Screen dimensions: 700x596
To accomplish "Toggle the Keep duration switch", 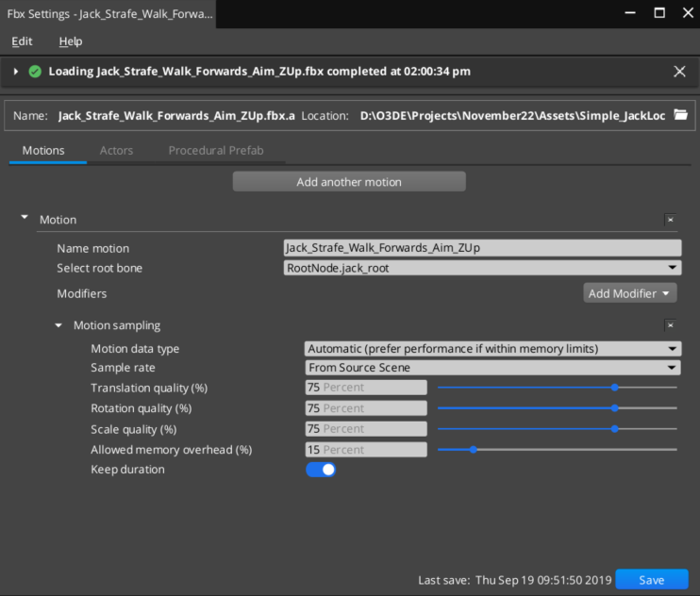I will pyautogui.click(x=321, y=470).
